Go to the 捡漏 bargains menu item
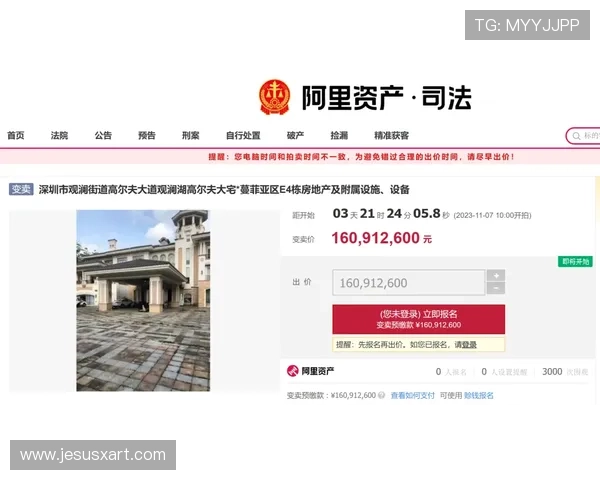This screenshot has width=600, height=480. coord(339,136)
